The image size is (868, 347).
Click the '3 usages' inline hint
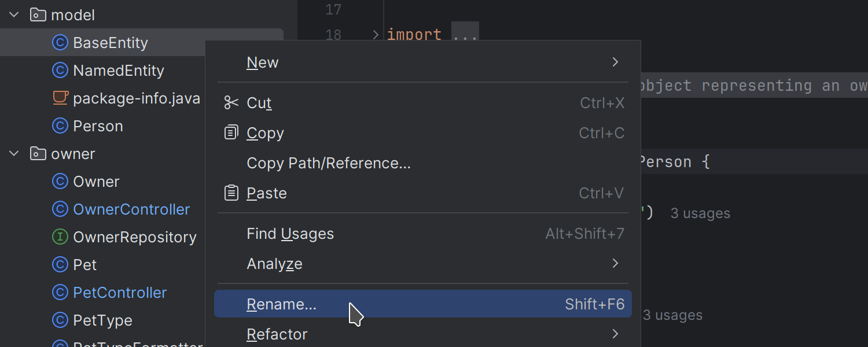pyautogui.click(x=700, y=213)
